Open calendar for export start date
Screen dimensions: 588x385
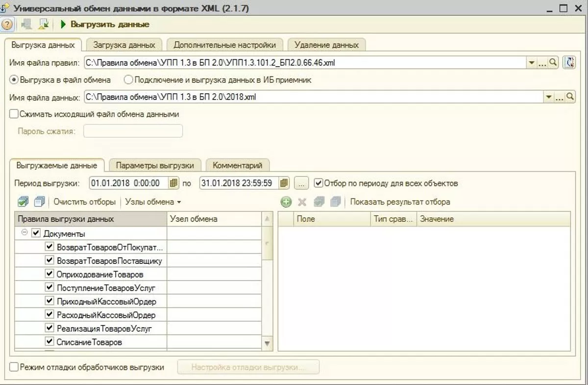[173, 183]
